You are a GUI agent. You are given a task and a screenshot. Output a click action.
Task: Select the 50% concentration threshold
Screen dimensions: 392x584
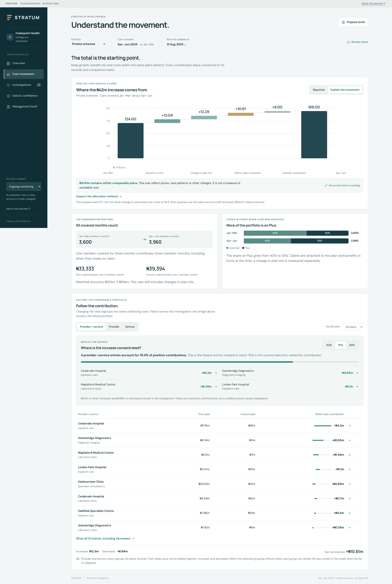(329, 345)
